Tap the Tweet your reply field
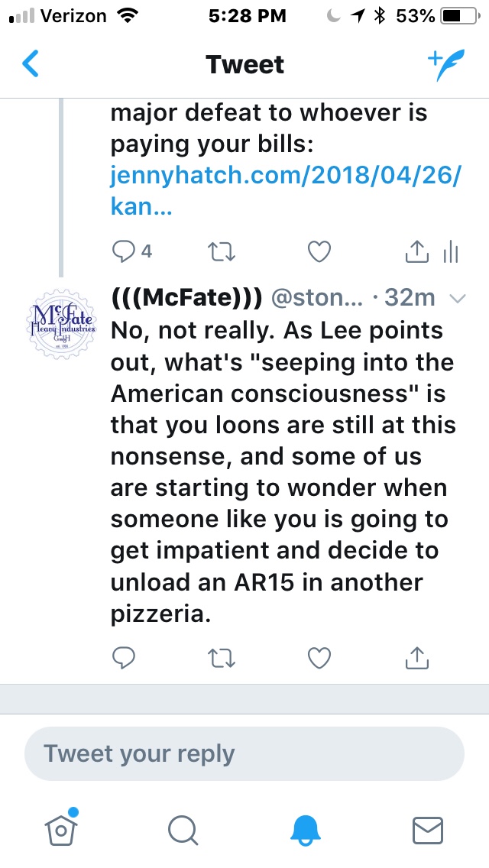The image size is (489, 868). coord(244,753)
